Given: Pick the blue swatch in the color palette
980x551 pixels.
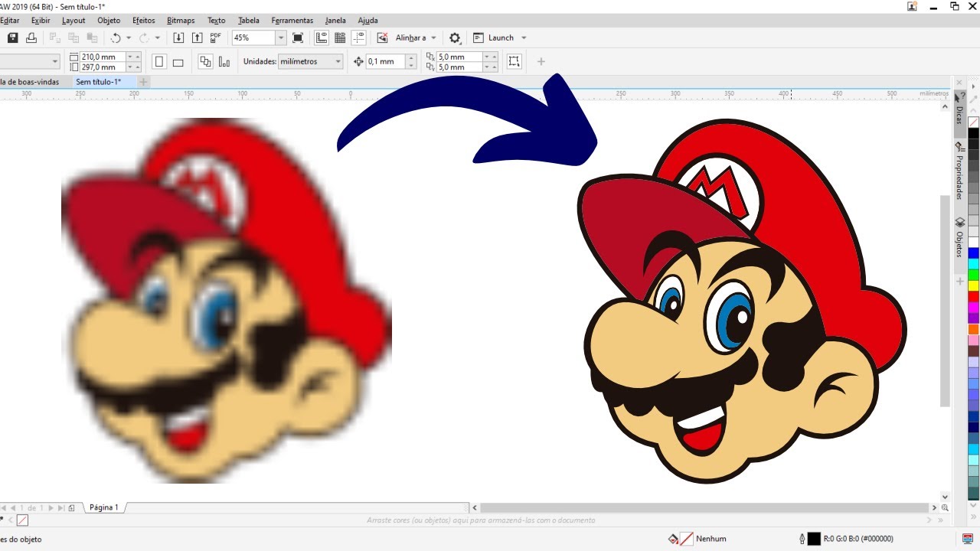Looking at the screenshot, I should [973, 253].
